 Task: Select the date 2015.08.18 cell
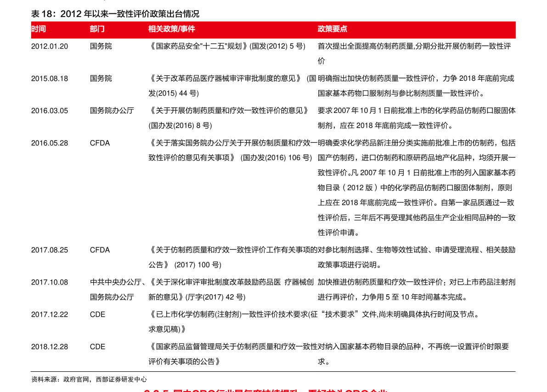[x=50, y=78]
